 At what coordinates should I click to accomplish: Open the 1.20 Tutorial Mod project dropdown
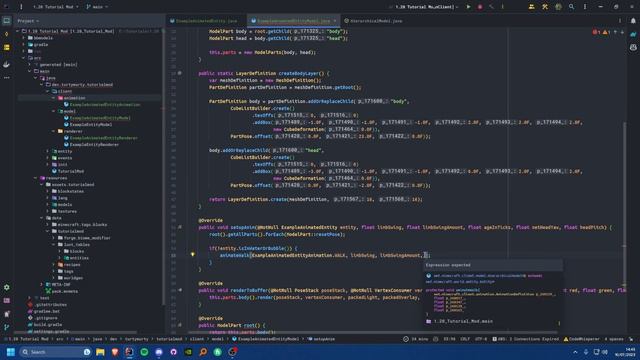(x=56, y=7)
